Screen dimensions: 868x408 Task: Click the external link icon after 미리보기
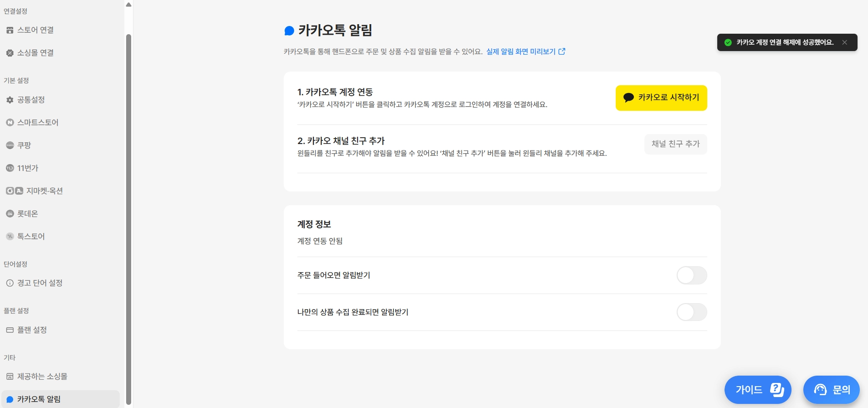point(562,52)
